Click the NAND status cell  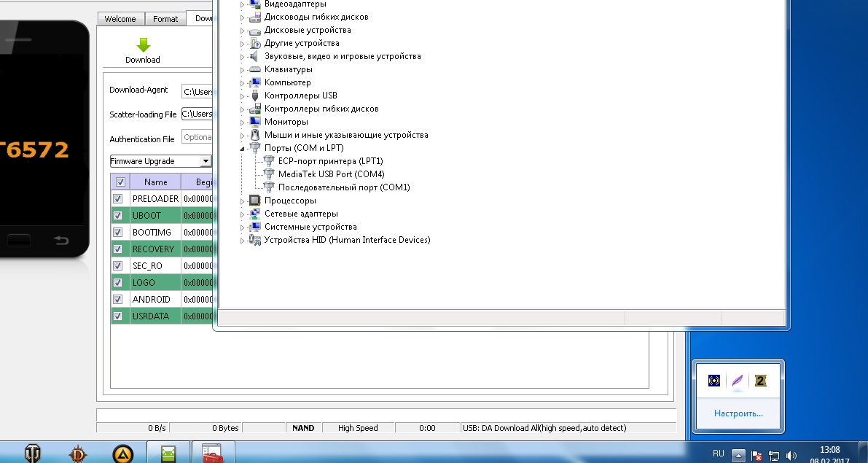[x=302, y=428]
